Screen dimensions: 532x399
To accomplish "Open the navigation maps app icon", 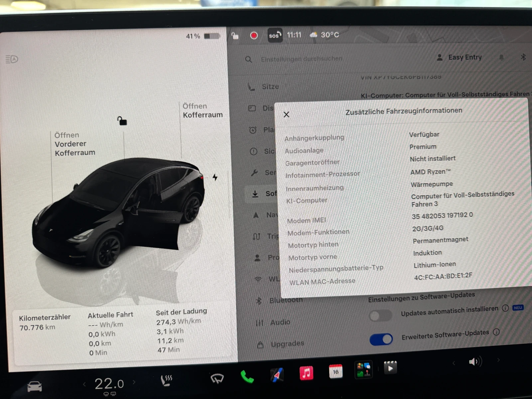I will (x=277, y=375).
